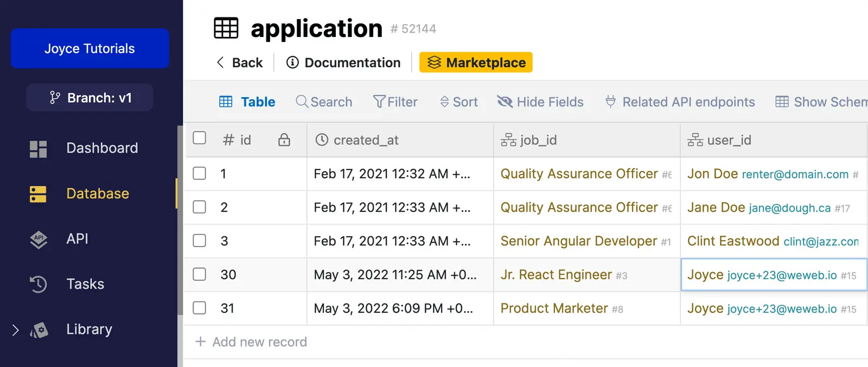Open Hide Fields options
Viewport: 868px width, 367px height.
[x=540, y=102]
